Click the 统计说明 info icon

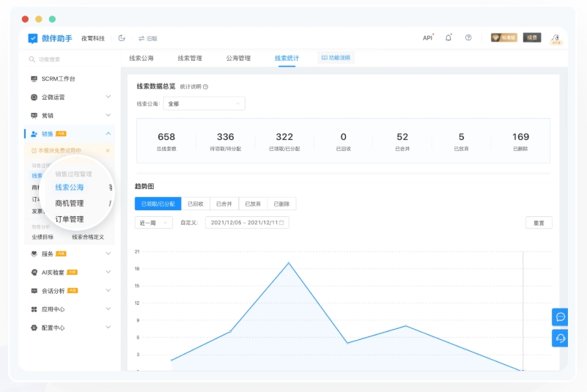(205, 86)
